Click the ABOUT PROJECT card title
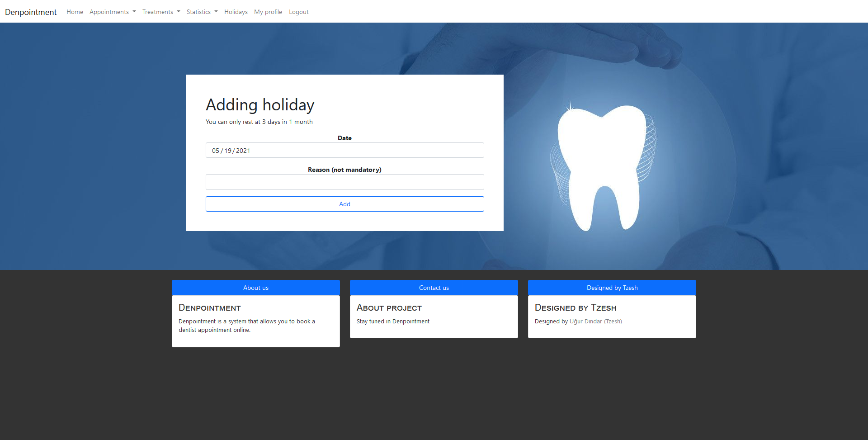Viewport: 868px width, 440px height. click(x=389, y=308)
